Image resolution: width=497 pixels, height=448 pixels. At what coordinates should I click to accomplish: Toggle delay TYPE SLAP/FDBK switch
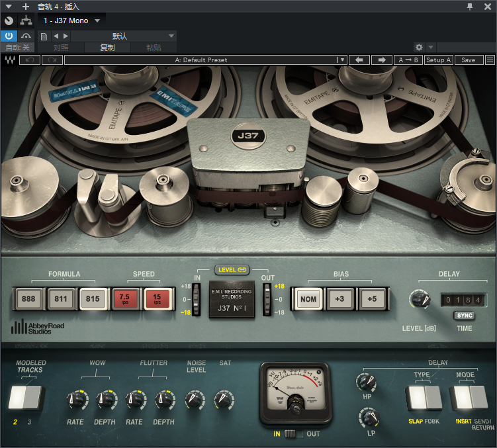(424, 398)
